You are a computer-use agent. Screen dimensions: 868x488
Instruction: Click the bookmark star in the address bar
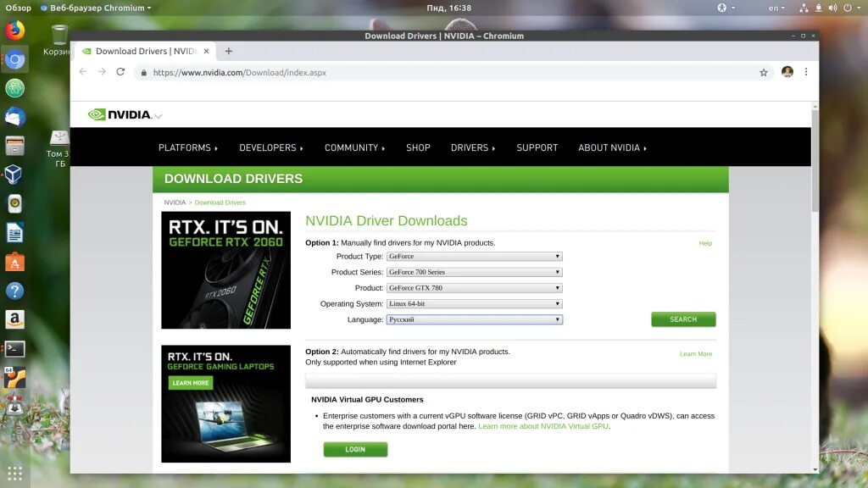click(764, 72)
